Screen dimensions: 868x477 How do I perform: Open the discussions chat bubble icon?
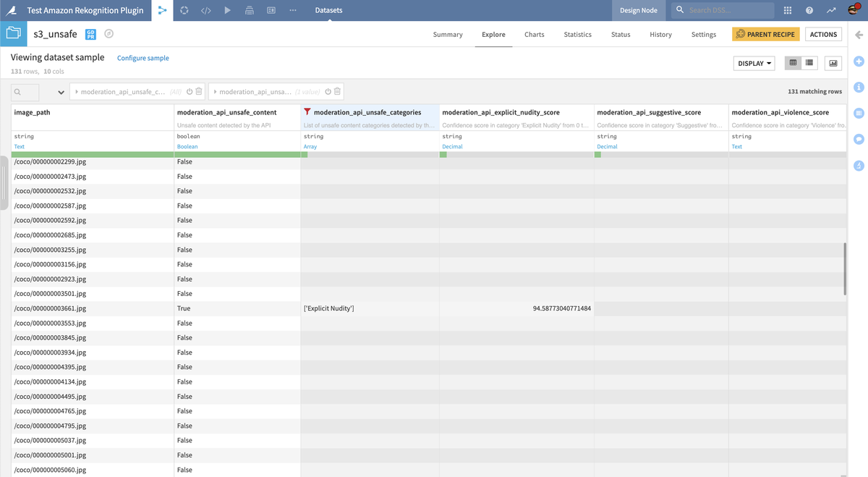859,139
